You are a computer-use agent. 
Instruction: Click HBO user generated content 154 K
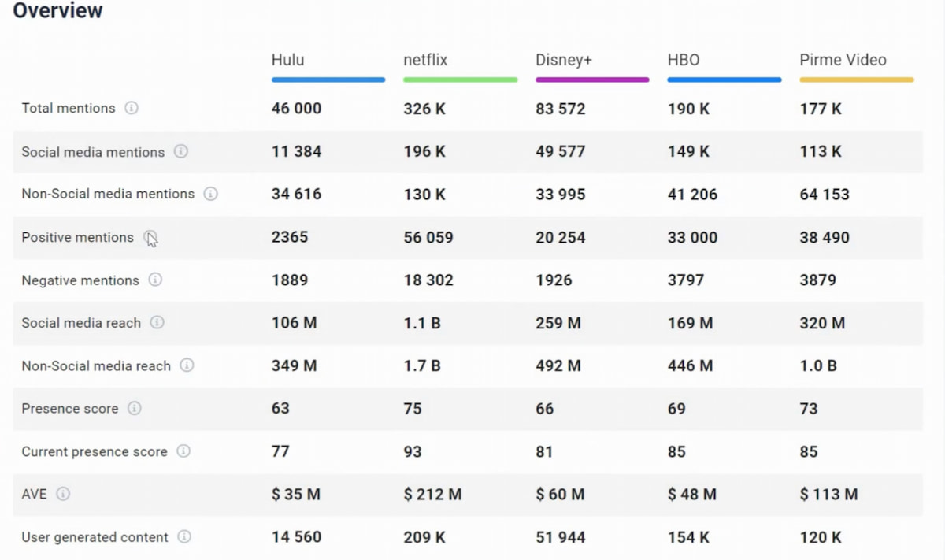pos(689,537)
